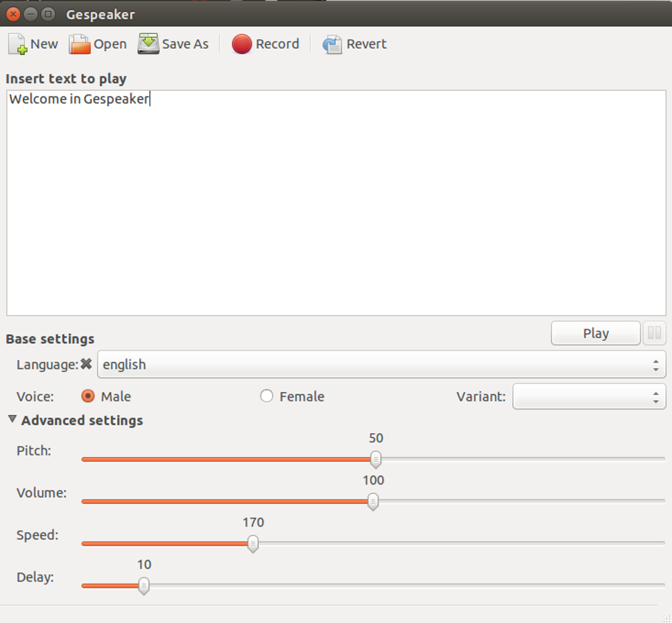Collapse the Advanced settings expander
The image size is (672, 623).
click(13, 420)
